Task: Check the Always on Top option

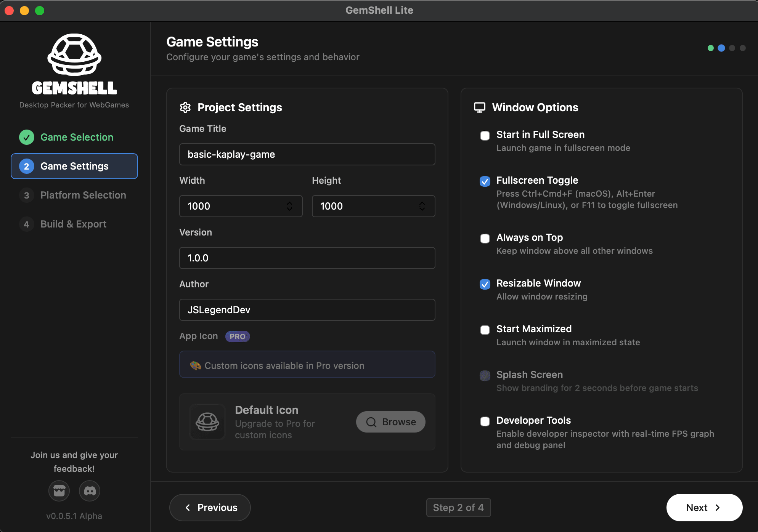Action: pyautogui.click(x=485, y=239)
